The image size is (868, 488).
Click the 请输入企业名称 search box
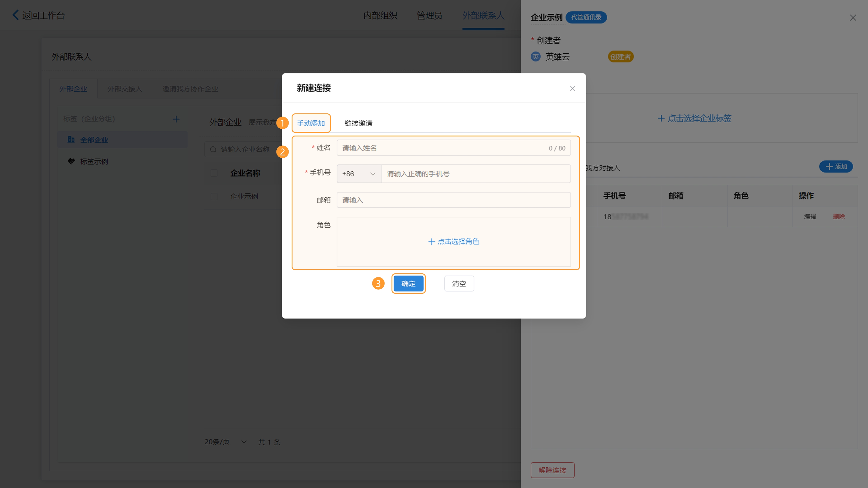pos(243,149)
